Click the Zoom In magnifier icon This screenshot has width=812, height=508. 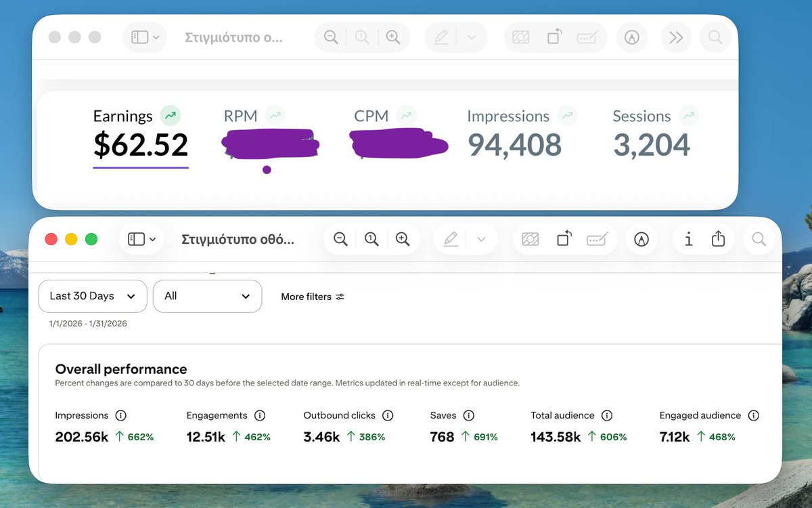point(403,239)
